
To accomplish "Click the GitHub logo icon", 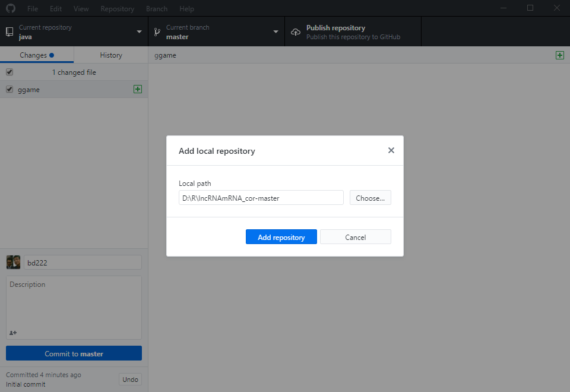I will [x=11, y=8].
